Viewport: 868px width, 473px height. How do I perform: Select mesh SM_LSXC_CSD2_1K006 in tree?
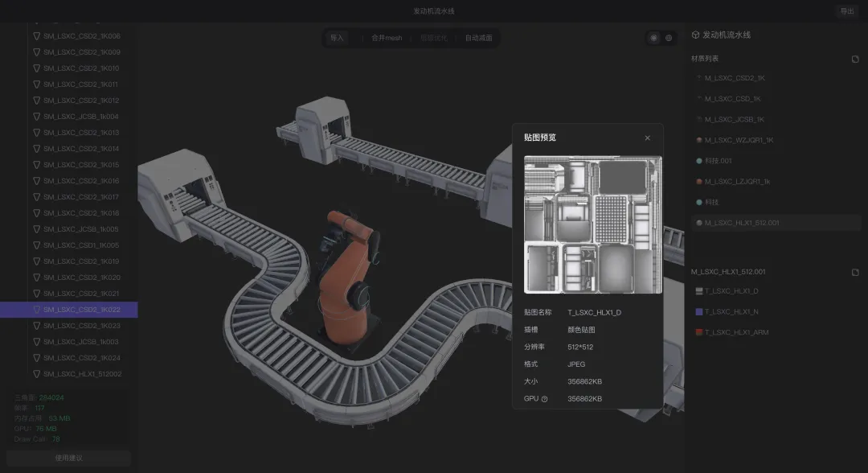click(x=82, y=36)
